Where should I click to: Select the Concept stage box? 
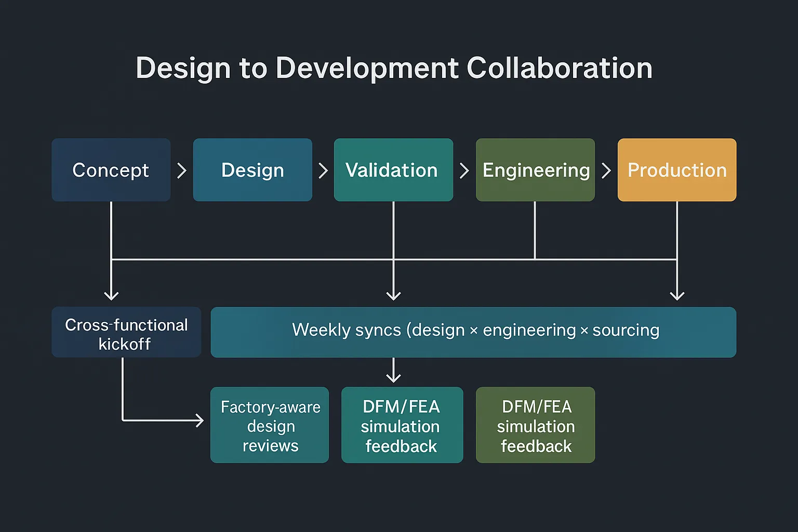pyautogui.click(x=111, y=170)
